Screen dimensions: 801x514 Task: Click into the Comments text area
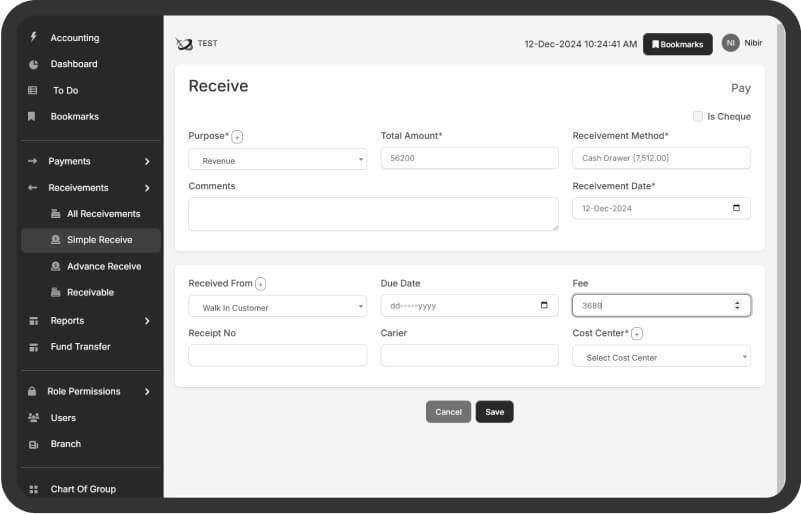click(373, 214)
